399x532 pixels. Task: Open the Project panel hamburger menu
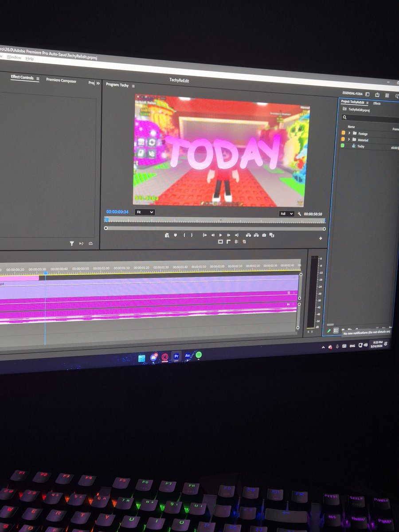click(x=367, y=103)
